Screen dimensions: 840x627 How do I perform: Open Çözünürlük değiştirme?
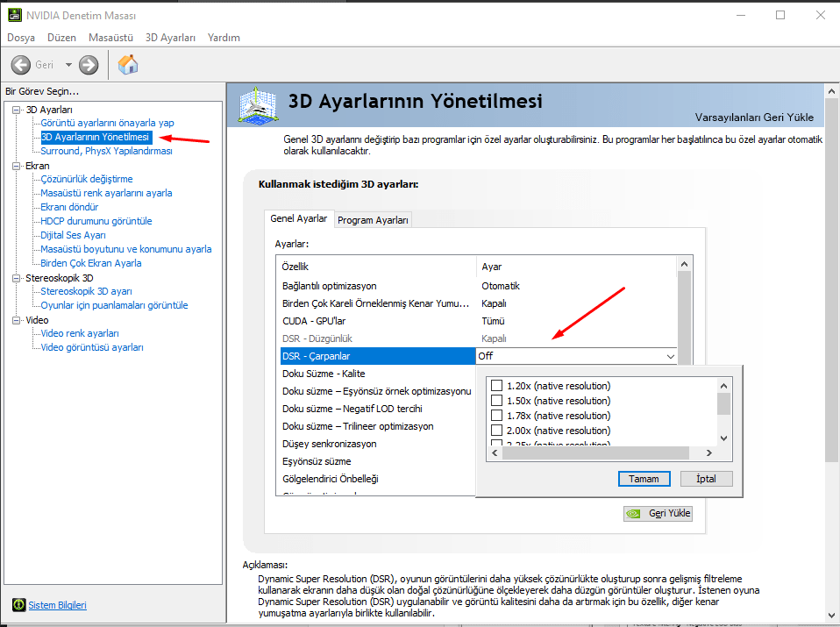(x=87, y=179)
